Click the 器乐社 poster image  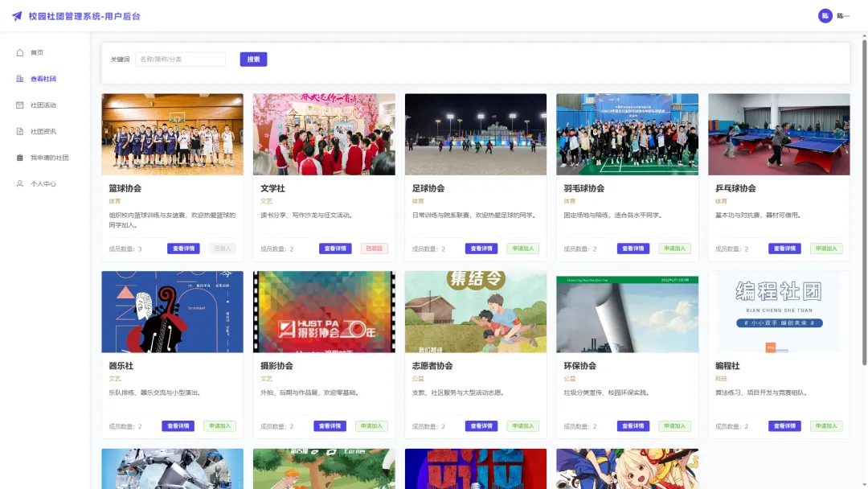[172, 312]
